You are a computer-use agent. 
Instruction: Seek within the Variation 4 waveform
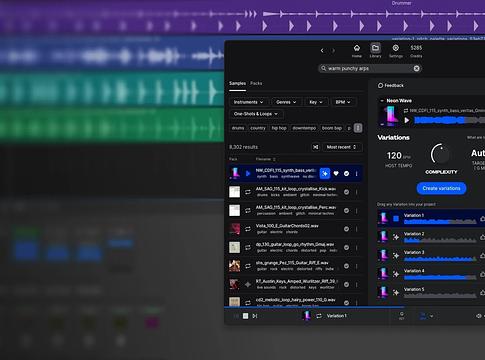click(440, 277)
